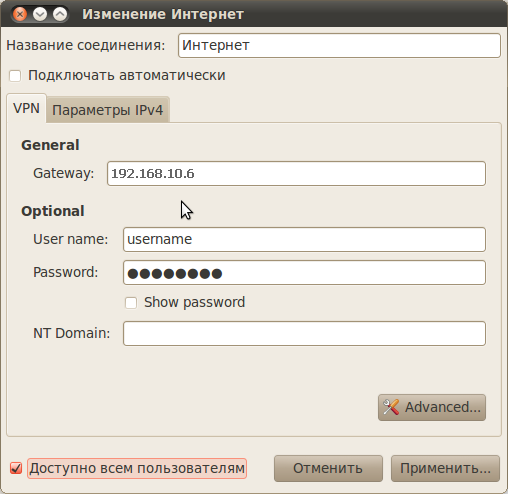Click into the Gateway address field
Screen dimensions: 508x494
(296, 173)
